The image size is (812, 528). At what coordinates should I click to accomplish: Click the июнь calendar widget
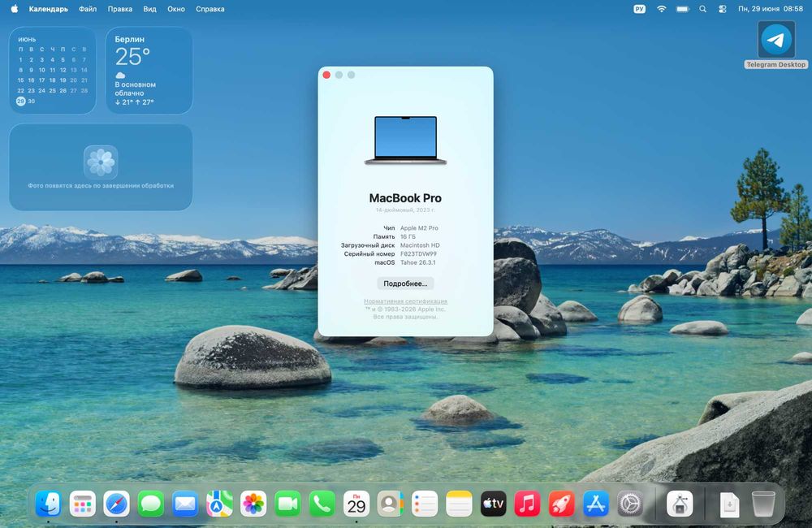click(52, 71)
